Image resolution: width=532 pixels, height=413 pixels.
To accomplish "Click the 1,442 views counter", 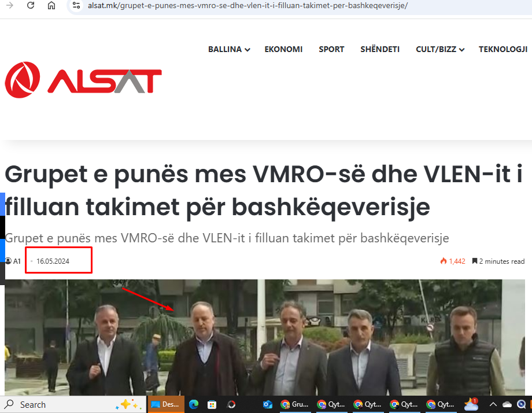I will [457, 261].
